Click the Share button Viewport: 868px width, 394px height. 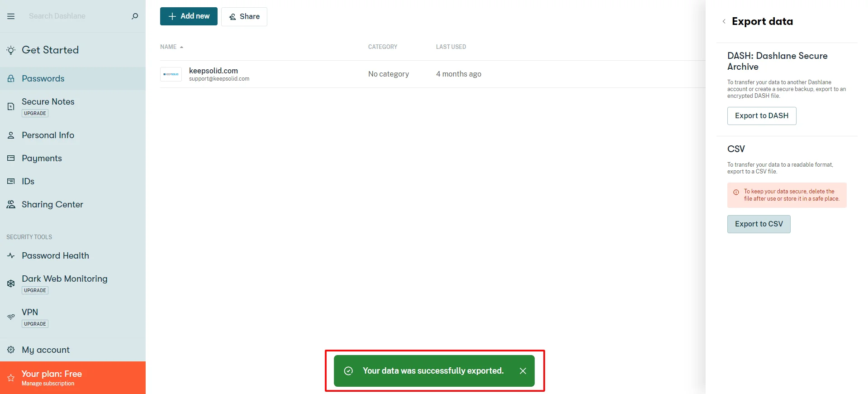point(244,17)
